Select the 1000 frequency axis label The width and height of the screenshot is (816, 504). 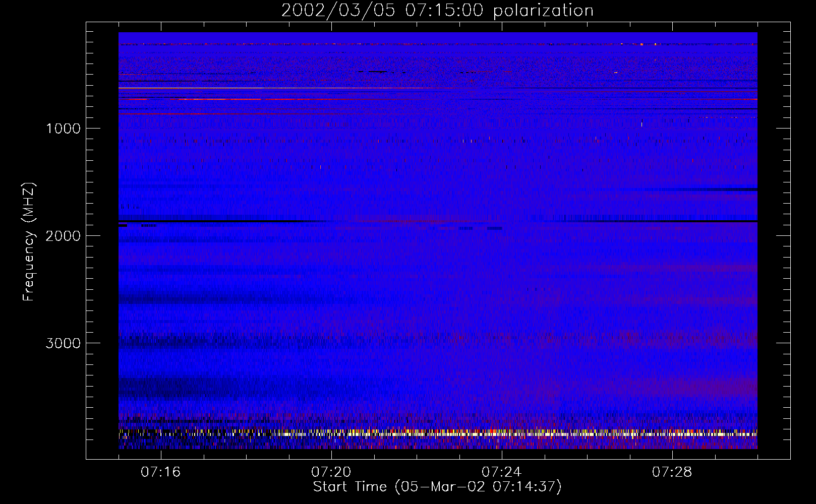point(63,129)
